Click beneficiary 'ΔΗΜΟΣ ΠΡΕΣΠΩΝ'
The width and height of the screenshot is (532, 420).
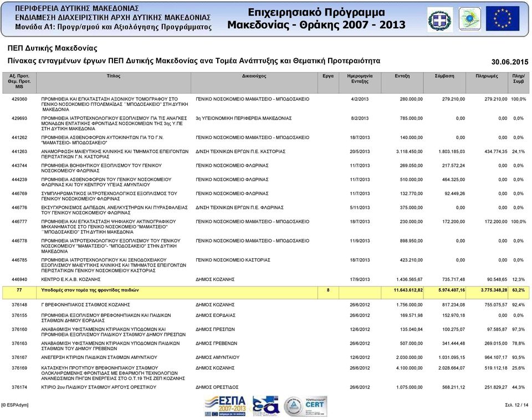pos(215,330)
